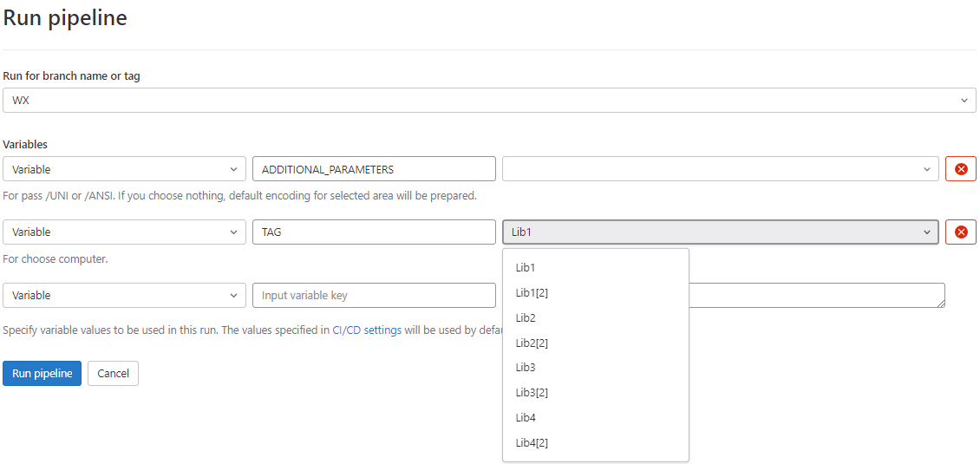
Task: Select Lib3[2] from the options
Action: (x=532, y=393)
